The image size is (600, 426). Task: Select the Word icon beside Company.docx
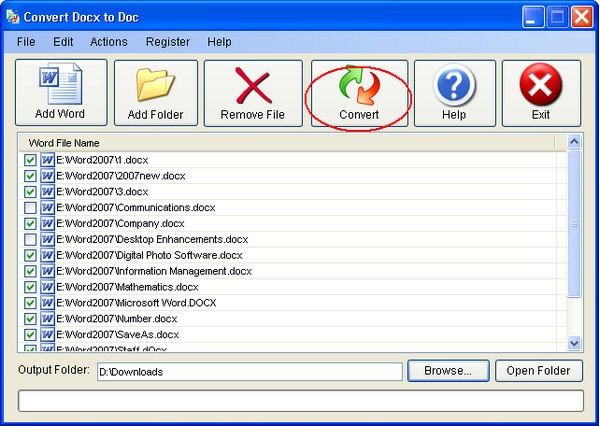[47, 224]
